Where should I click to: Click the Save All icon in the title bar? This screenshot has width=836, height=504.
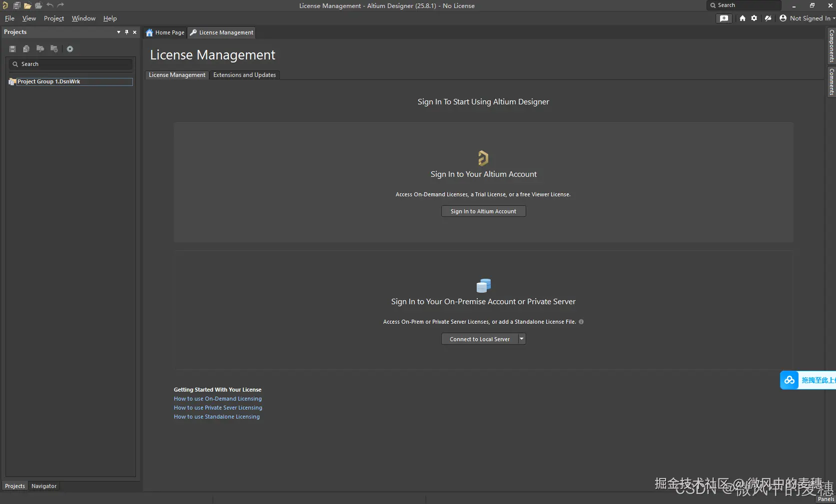[x=16, y=5]
